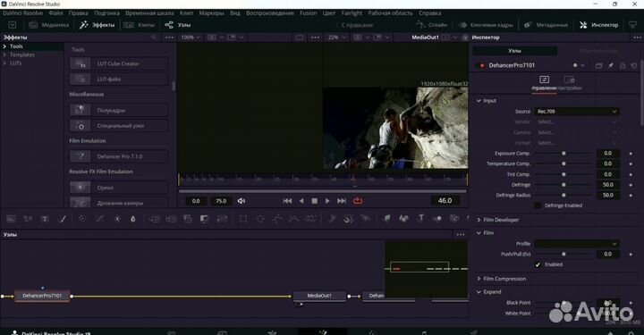This screenshot has width=644, height=335.
Task: Reset the DehancerPro7101 node settings
Action: (x=634, y=65)
